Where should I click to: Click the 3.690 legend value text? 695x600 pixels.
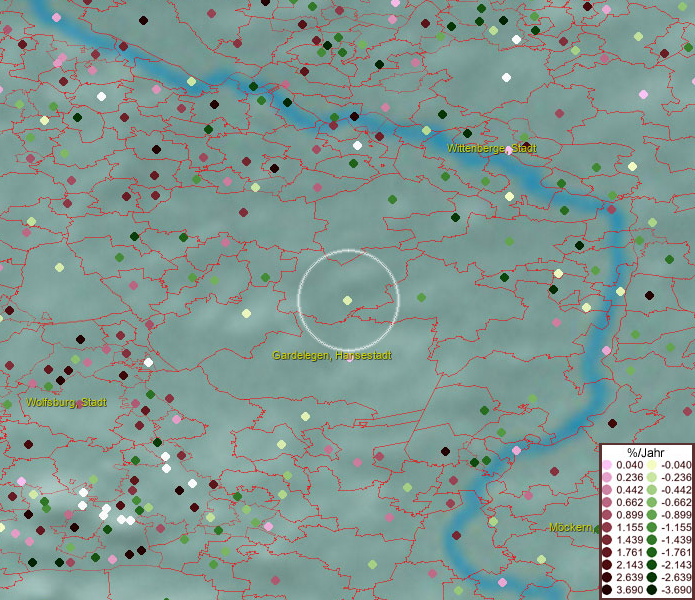630,590
